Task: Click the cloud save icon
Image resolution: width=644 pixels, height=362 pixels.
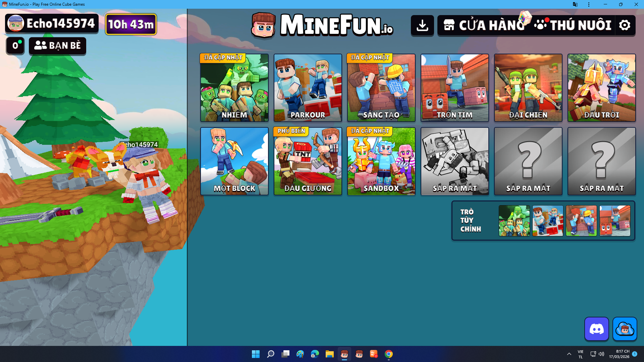Action: pyautogui.click(x=625, y=329)
